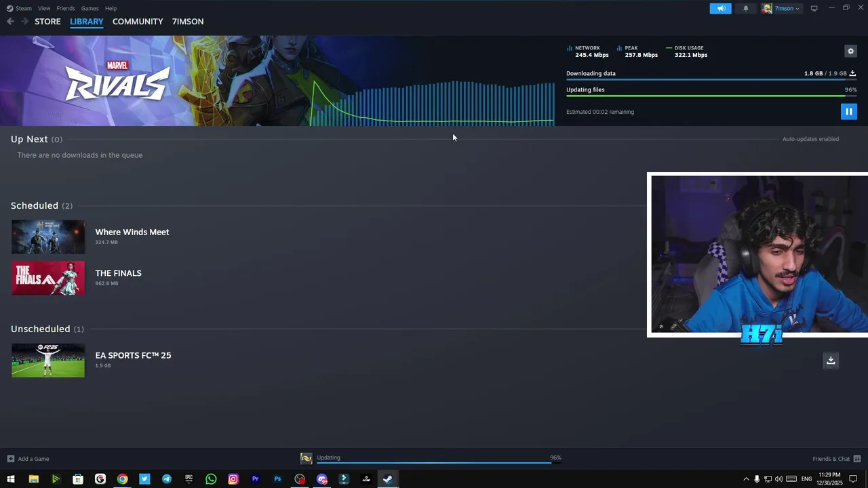Show hidden system tray icons chevron
868x488 pixels.
[x=746, y=479]
